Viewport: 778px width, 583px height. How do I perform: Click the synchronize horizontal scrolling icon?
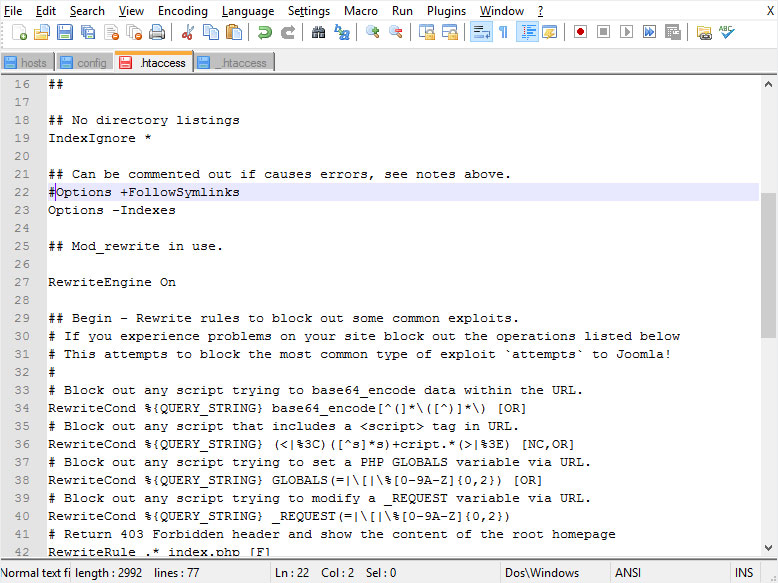[450, 32]
